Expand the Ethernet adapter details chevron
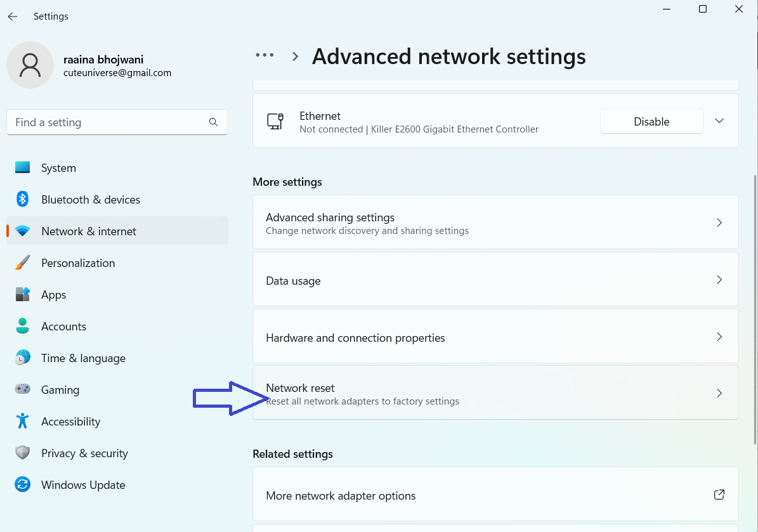Screen dimensions: 758x532 click(x=719, y=121)
